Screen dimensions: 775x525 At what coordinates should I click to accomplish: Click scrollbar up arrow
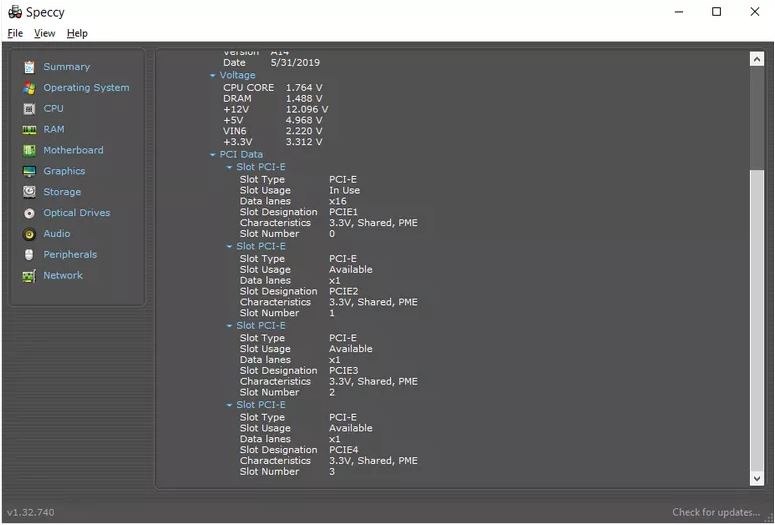click(x=757, y=59)
